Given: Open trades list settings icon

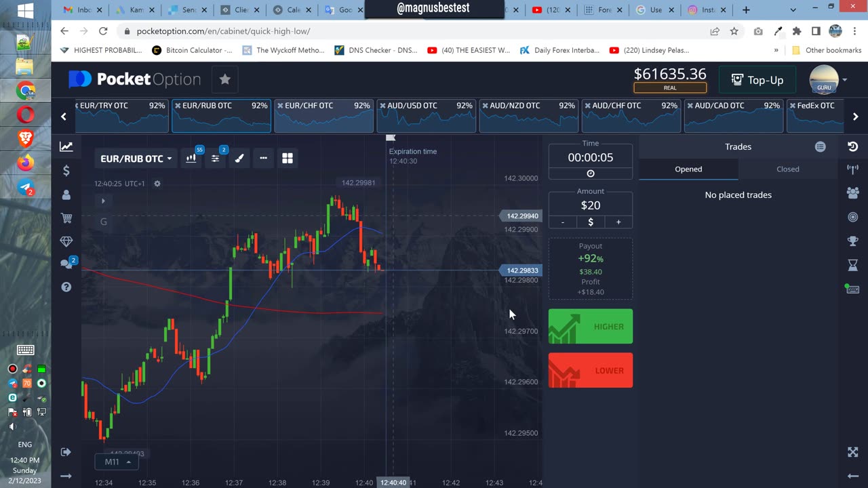Looking at the screenshot, I should coord(820,146).
